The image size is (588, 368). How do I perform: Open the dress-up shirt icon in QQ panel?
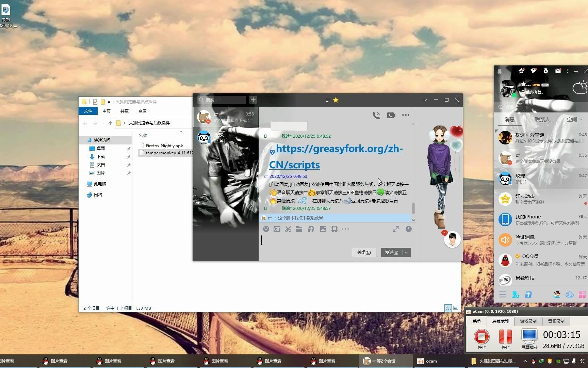[533, 71]
